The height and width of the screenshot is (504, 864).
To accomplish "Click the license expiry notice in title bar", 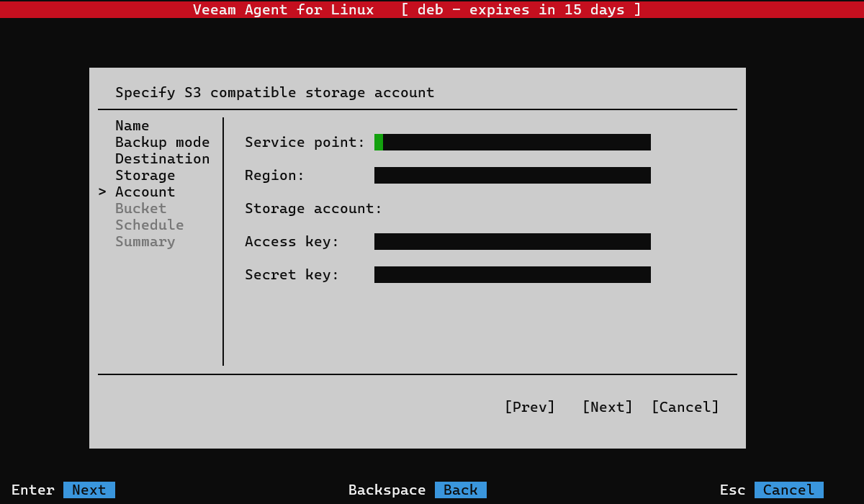I will (521, 10).
